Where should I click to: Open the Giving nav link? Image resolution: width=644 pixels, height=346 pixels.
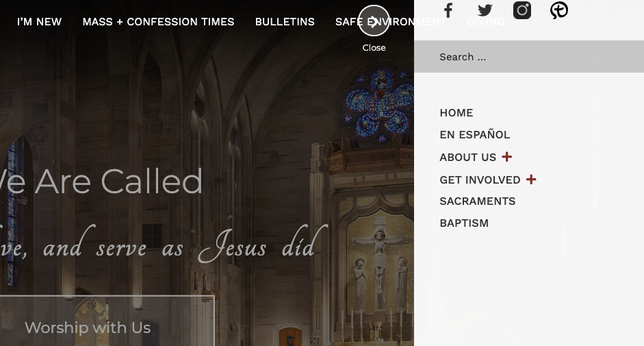[x=486, y=22]
